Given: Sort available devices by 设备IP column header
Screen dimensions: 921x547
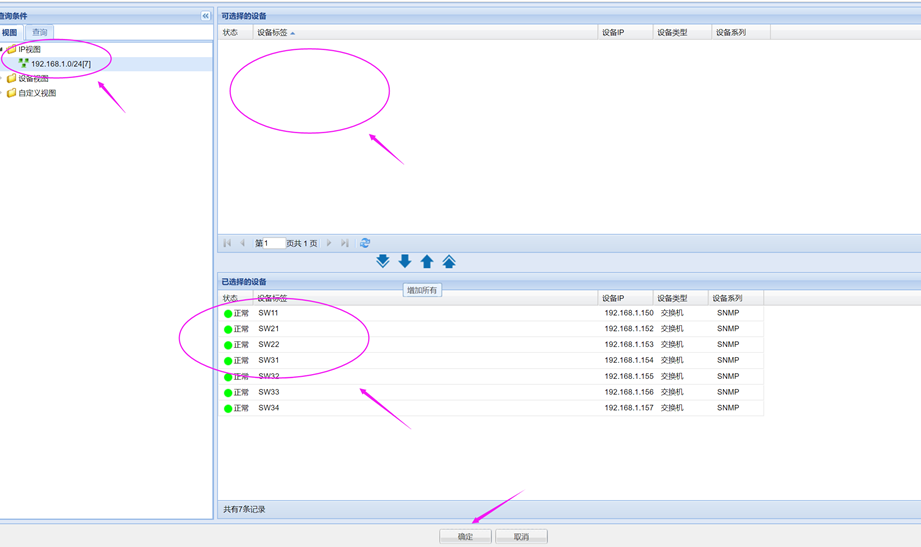Looking at the screenshot, I should (x=625, y=32).
